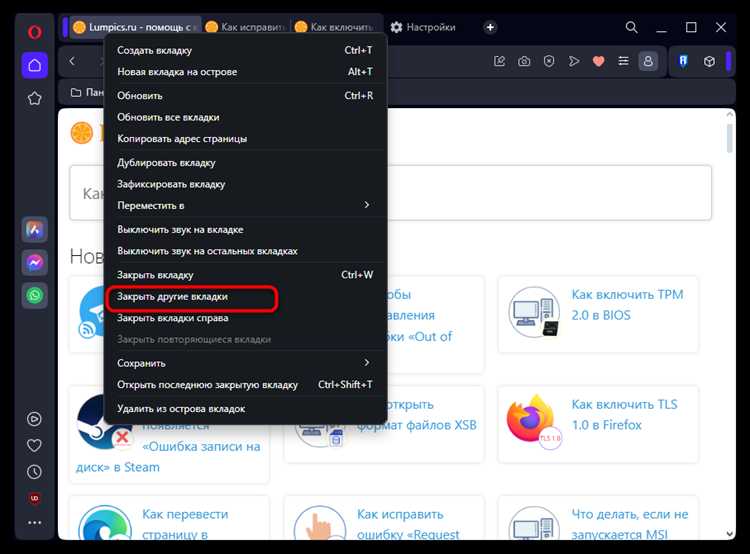Open article 'Как включить TPM 2.0 в BIOS'
750x554 pixels.
[x=627, y=305]
